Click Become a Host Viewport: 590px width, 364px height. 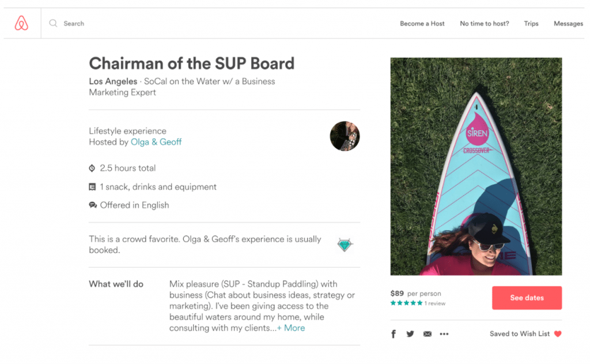422,24
